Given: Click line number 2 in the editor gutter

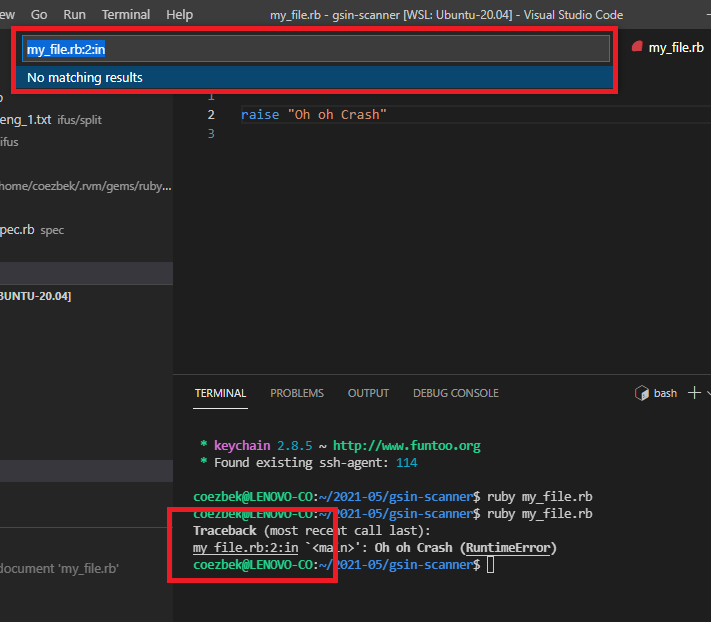Looking at the screenshot, I should 211,115.
